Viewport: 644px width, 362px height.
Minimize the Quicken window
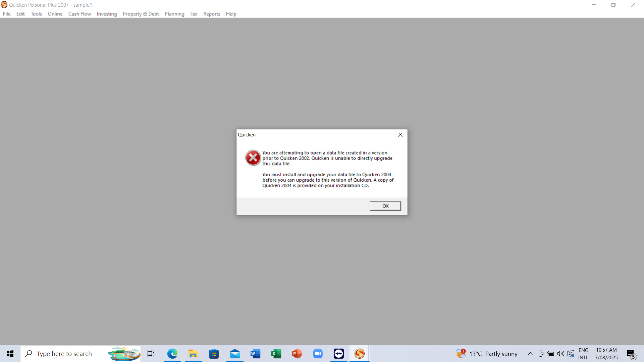594,5
